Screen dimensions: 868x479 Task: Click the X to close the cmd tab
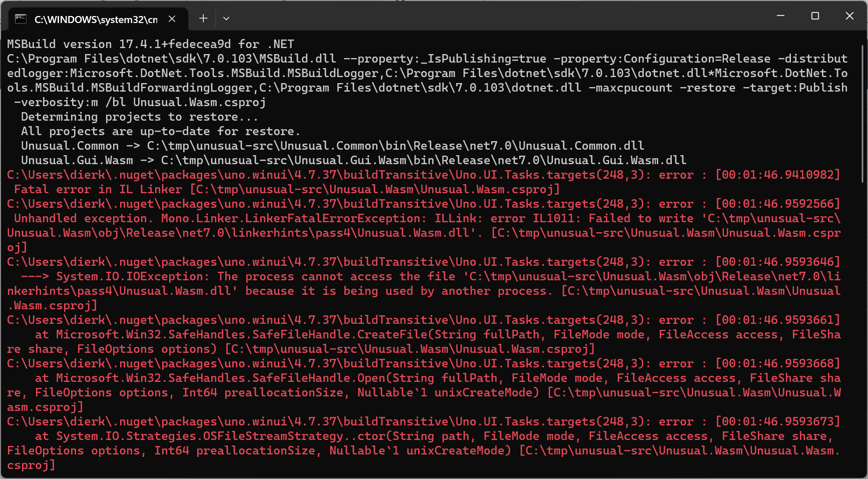coord(172,18)
